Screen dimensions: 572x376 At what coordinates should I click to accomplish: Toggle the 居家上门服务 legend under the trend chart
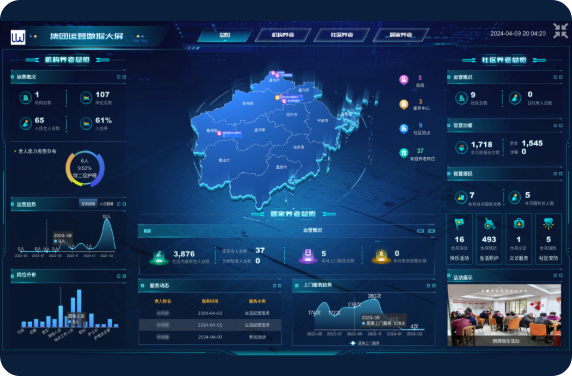coord(365,343)
